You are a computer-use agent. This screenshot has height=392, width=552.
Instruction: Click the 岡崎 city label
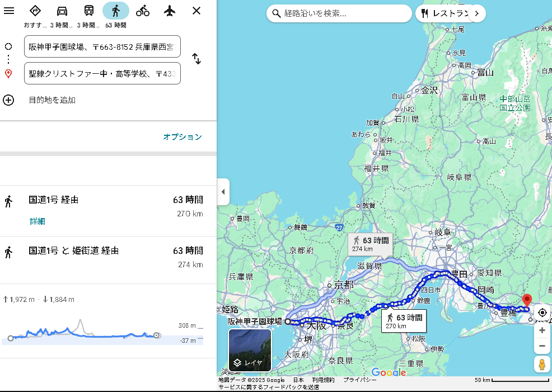click(x=486, y=290)
